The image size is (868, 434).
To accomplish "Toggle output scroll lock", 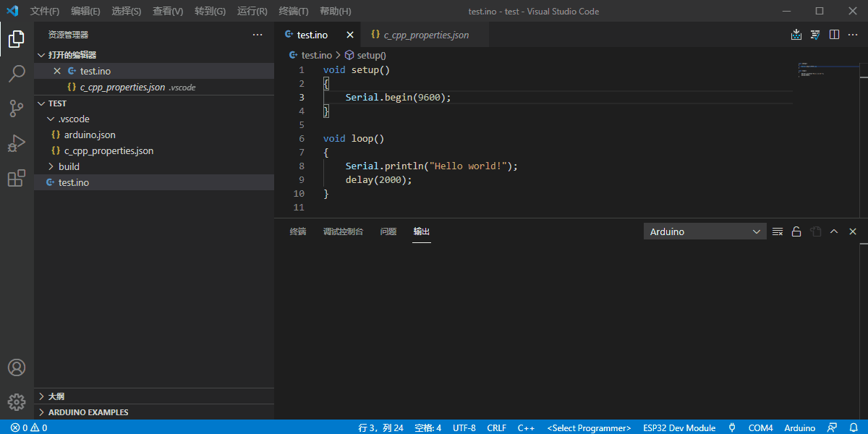I will click(796, 231).
